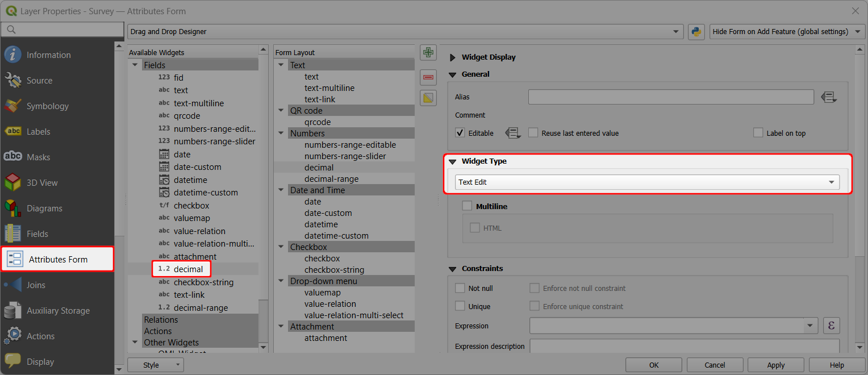Open data-defined override for Alias
Viewport: 868px width, 375px height.
(x=829, y=97)
